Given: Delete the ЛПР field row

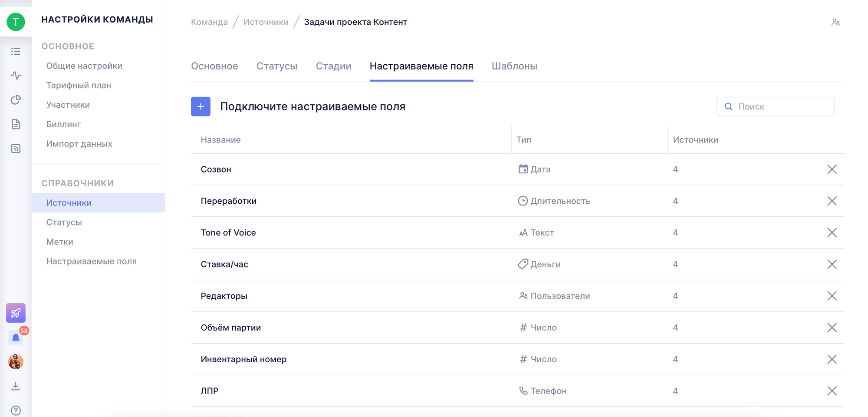Looking at the screenshot, I should [x=832, y=391].
